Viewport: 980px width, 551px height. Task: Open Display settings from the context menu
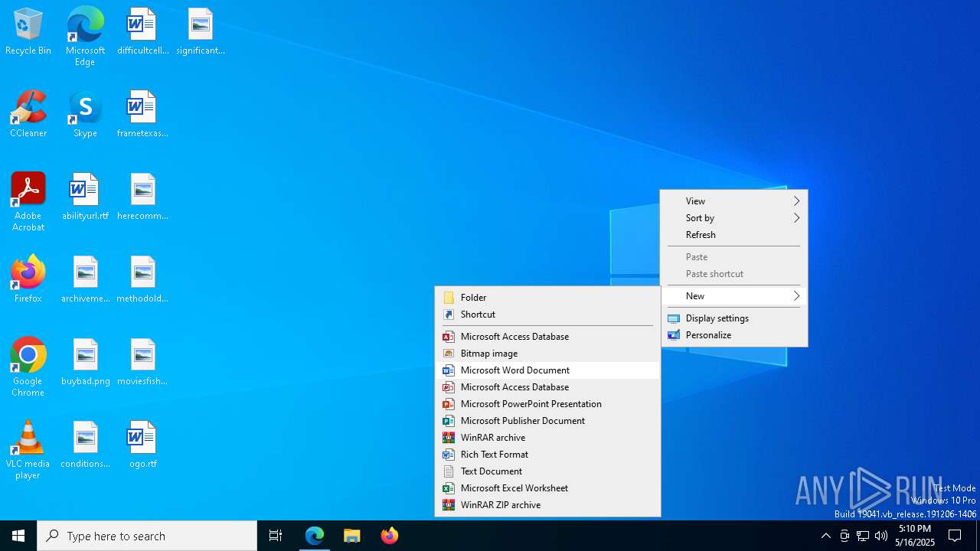coord(734,318)
